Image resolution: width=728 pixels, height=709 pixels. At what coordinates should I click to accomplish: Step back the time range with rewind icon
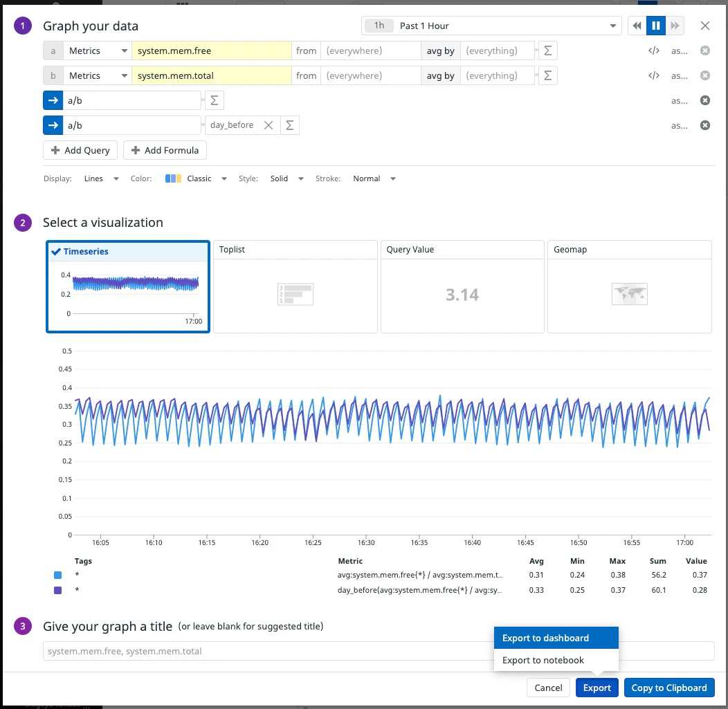637,26
